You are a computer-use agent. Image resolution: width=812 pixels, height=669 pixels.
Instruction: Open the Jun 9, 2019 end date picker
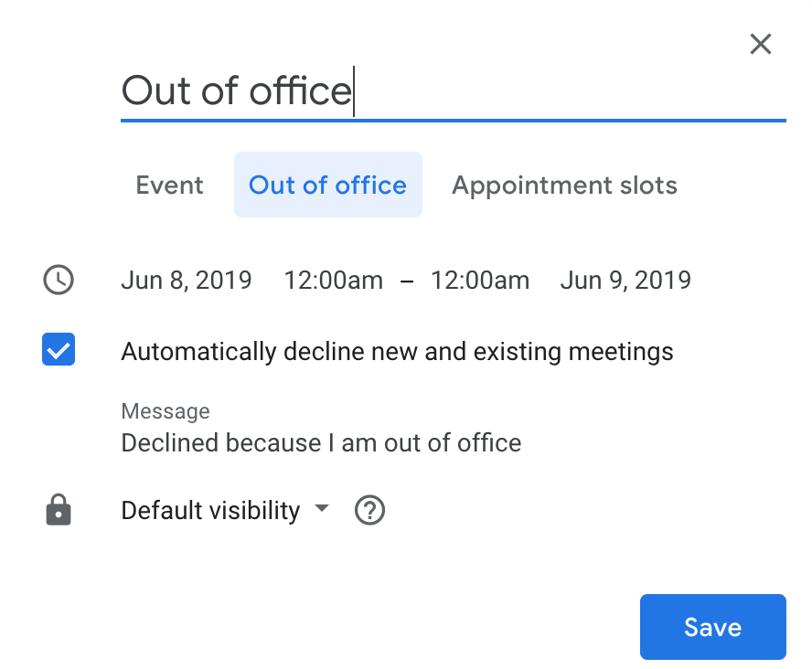[625, 280]
